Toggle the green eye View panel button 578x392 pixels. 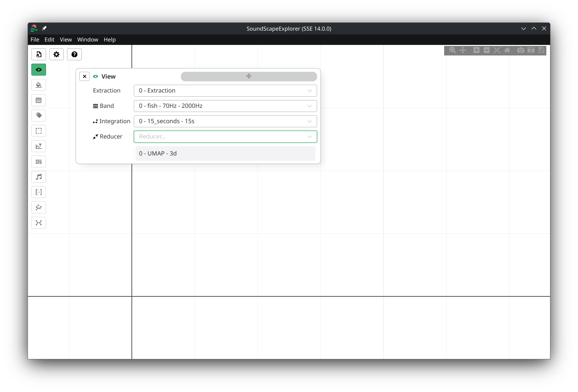[38, 70]
